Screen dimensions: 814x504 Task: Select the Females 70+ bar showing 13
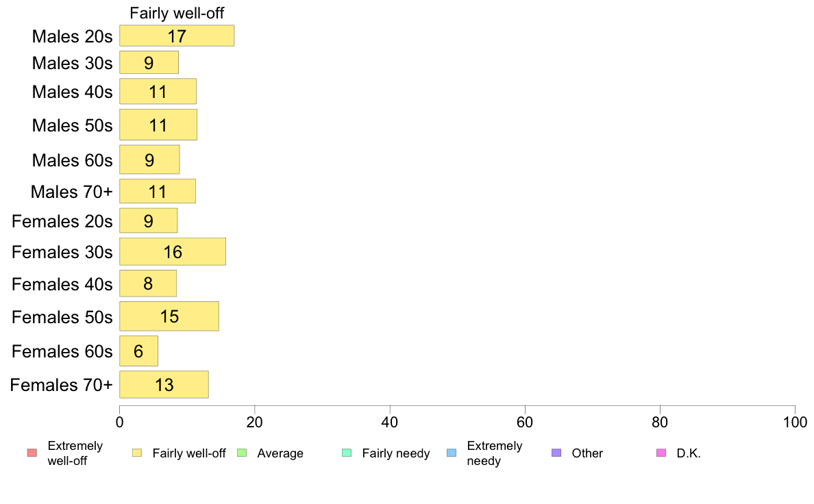[x=164, y=385]
